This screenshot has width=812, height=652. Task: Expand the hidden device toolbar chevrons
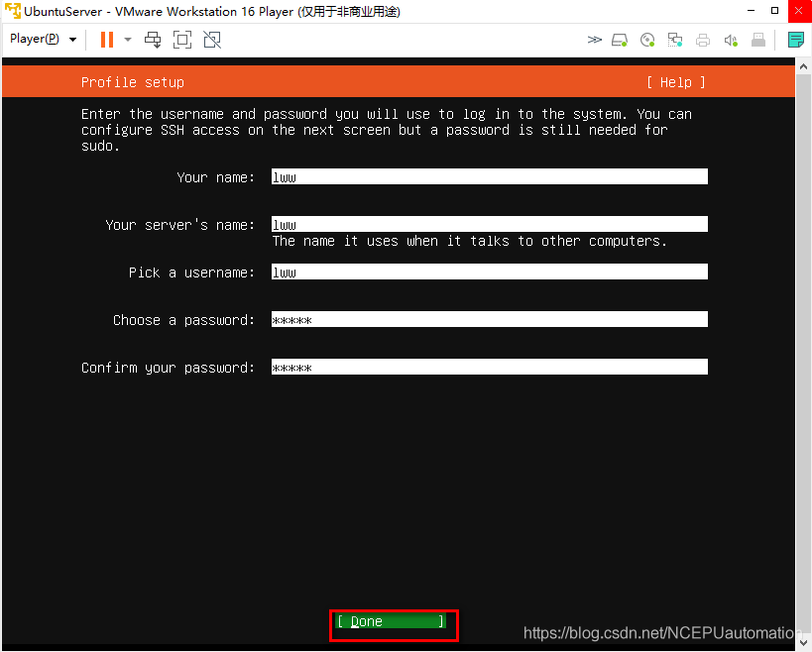[x=595, y=40]
